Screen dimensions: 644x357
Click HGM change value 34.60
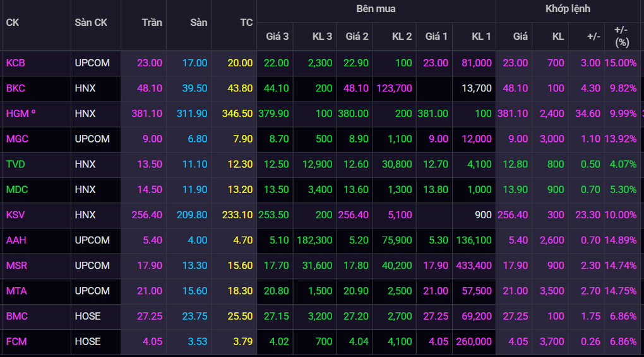pos(588,114)
